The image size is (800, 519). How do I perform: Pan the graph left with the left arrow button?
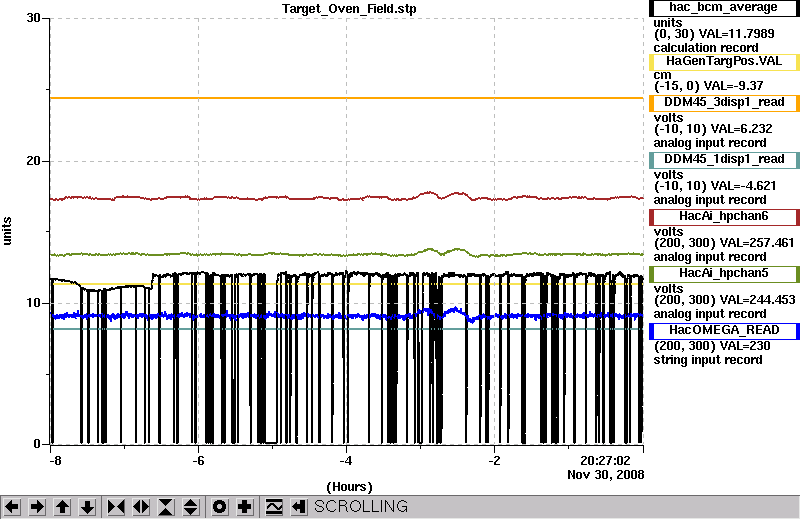12,507
